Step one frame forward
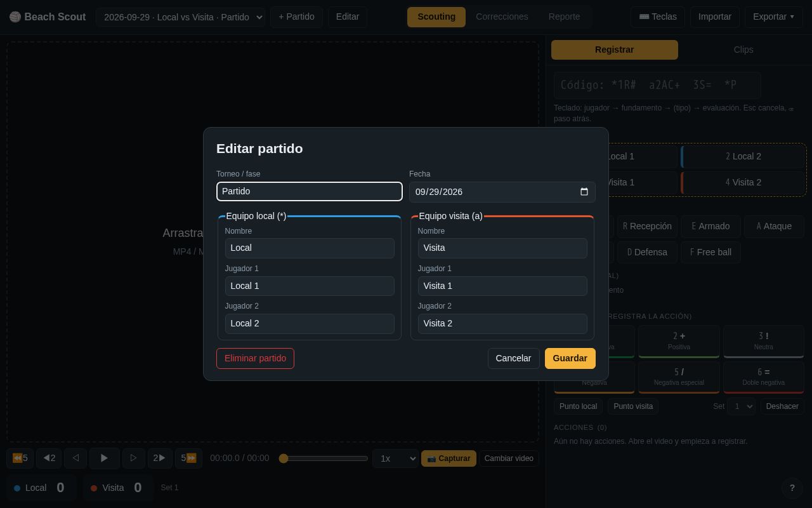Image resolution: width=812 pixels, height=508 pixels. click(x=133, y=458)
